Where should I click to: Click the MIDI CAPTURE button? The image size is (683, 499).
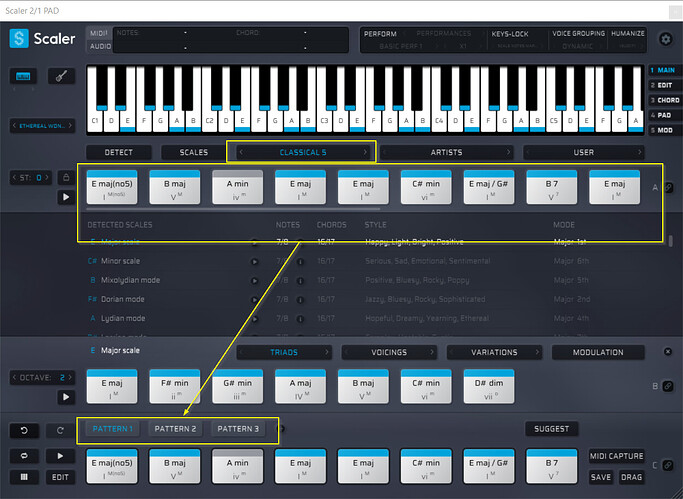point(616,456)
